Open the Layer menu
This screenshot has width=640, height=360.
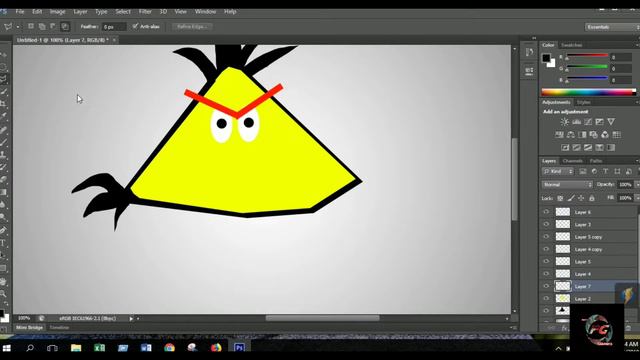click(80, 11)
